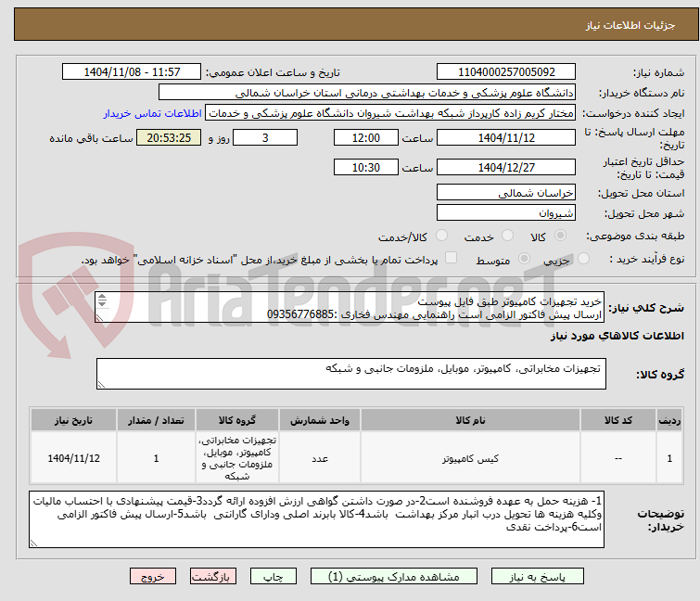Image resolution: width=700 pixels, height=601 pixels.
Task: Select the متوسط purchase type radio
Action: coord(524,259)
